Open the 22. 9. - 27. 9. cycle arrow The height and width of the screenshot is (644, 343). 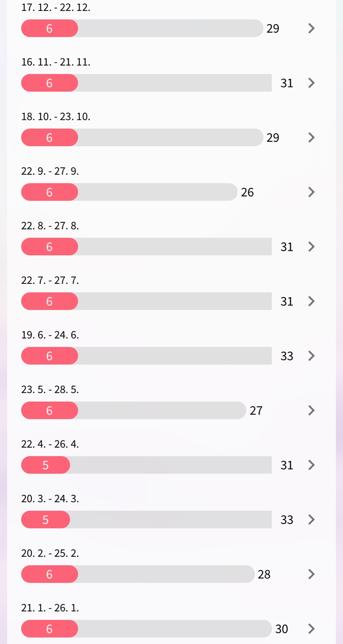(x=311, y=192)
